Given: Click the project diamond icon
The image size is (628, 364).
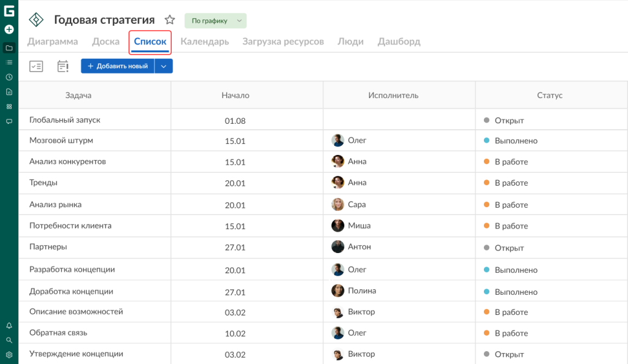Looking at the screenshot, I should [36, 20].
